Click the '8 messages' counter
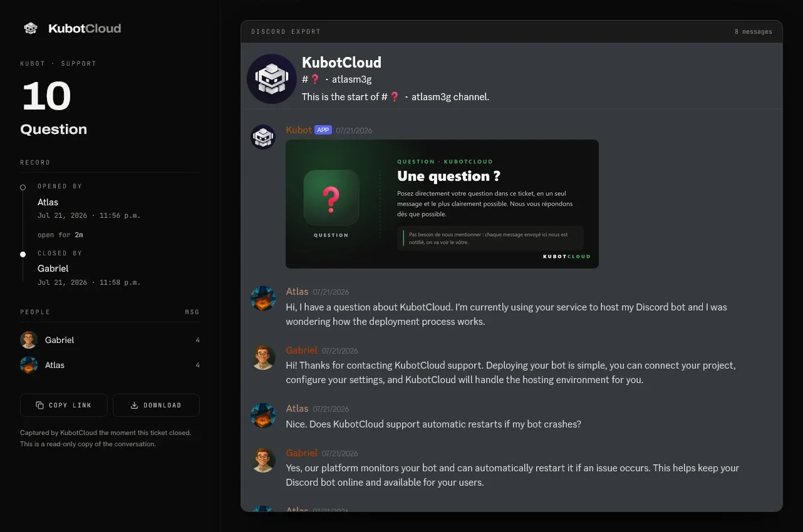This screenshot has width=803, height=532. coord(754,32)
